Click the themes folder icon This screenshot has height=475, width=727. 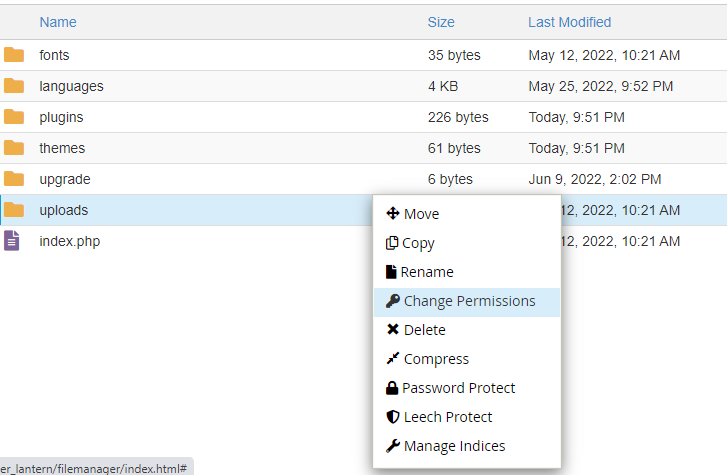pyautogui.click(x=13, y=148)
